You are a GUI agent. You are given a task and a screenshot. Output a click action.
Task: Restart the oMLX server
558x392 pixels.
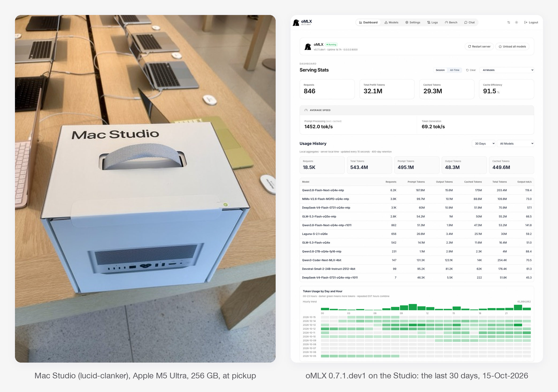click(479, 47)
